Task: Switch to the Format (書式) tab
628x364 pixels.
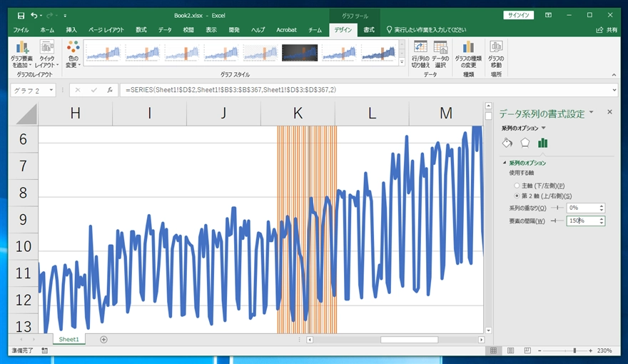Action: point(369,30)
